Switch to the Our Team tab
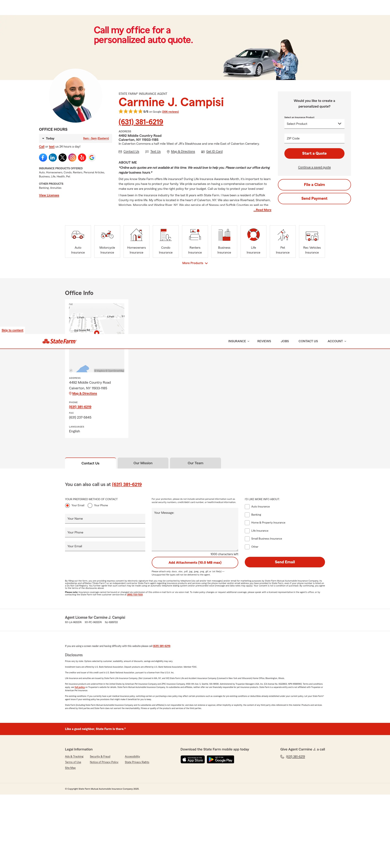The width and height of the screenshot is (390, 868). pyautogui.click(x=195, y=463)
